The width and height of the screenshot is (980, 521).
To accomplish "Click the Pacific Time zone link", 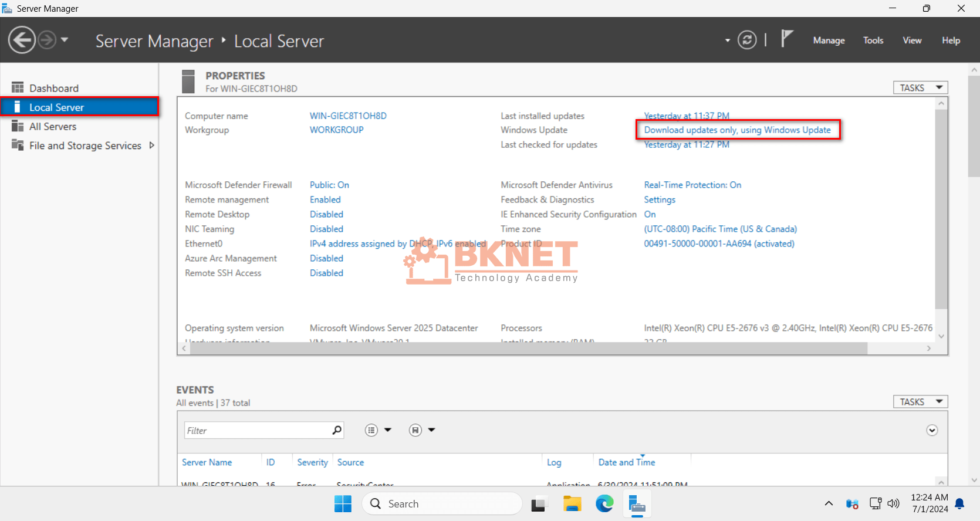I will [721, 229].
